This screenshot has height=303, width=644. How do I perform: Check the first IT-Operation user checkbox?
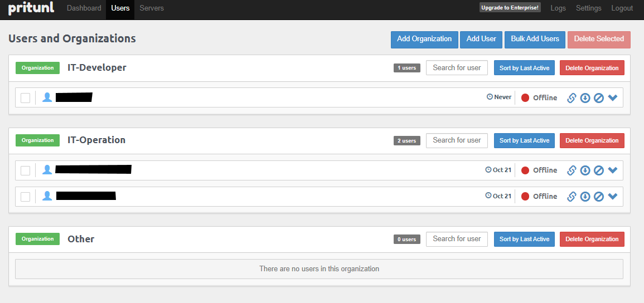tap(26, 170)
